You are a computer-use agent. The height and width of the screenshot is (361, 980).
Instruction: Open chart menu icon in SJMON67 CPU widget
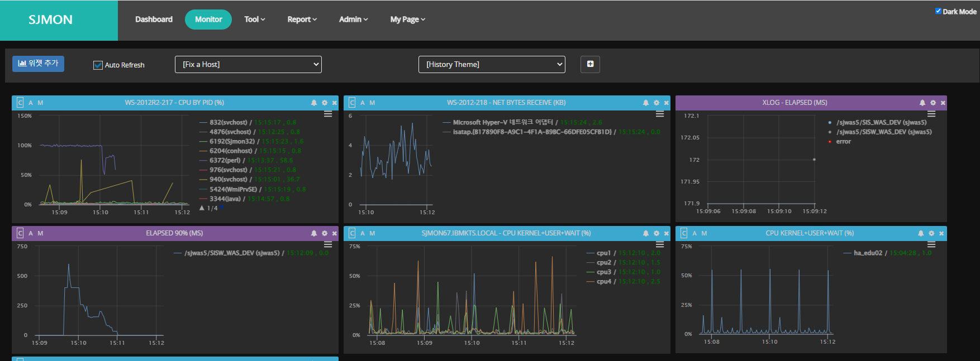pyautogui.click(x=660, y=245)
